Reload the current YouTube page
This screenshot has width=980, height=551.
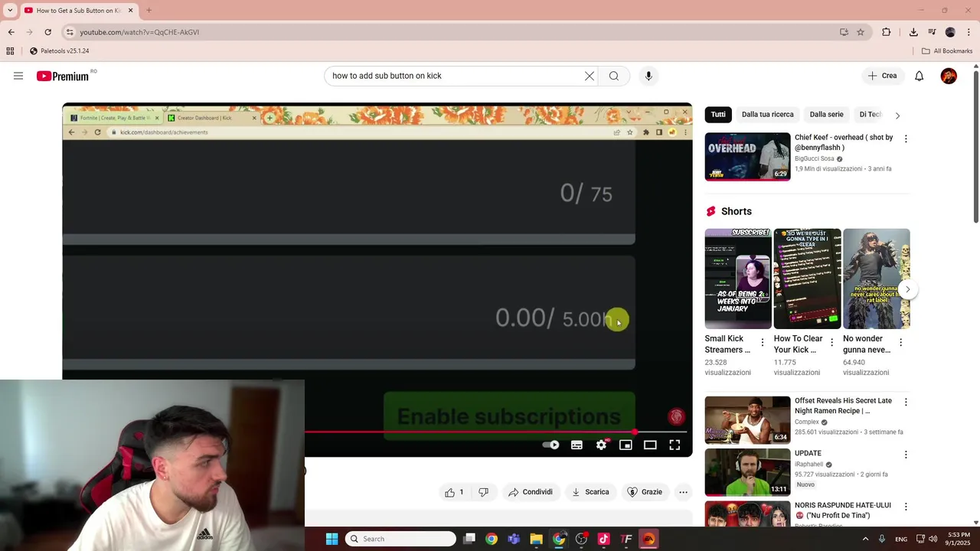tap(47, 32)
